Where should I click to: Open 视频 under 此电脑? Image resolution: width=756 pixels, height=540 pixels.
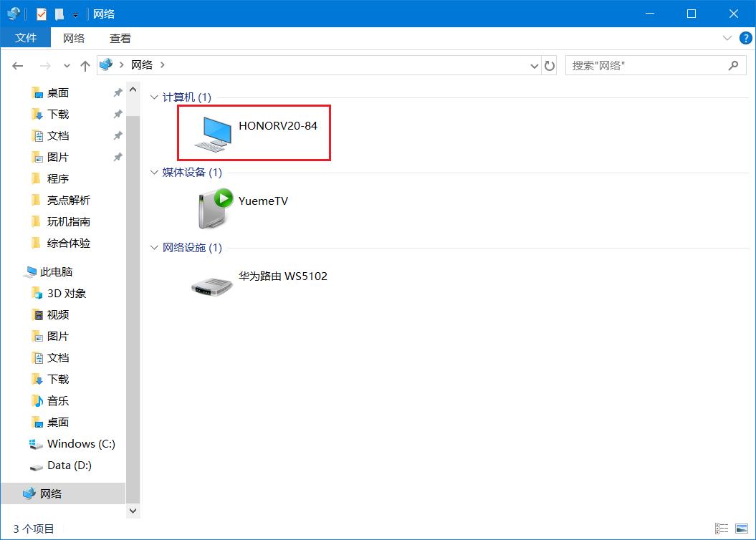(58, 315)
